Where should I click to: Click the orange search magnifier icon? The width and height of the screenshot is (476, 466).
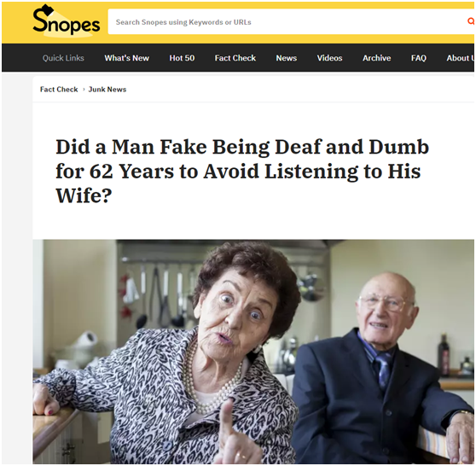[471, 21]
